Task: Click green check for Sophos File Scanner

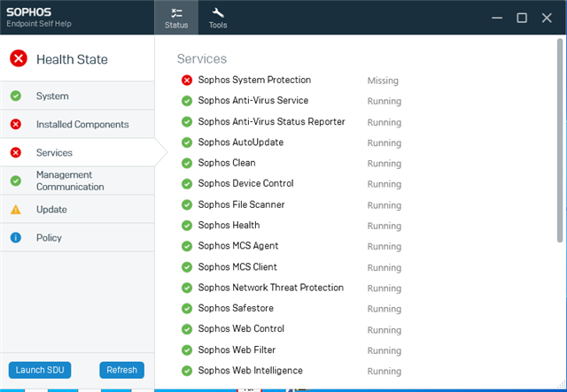Action: 187,204
